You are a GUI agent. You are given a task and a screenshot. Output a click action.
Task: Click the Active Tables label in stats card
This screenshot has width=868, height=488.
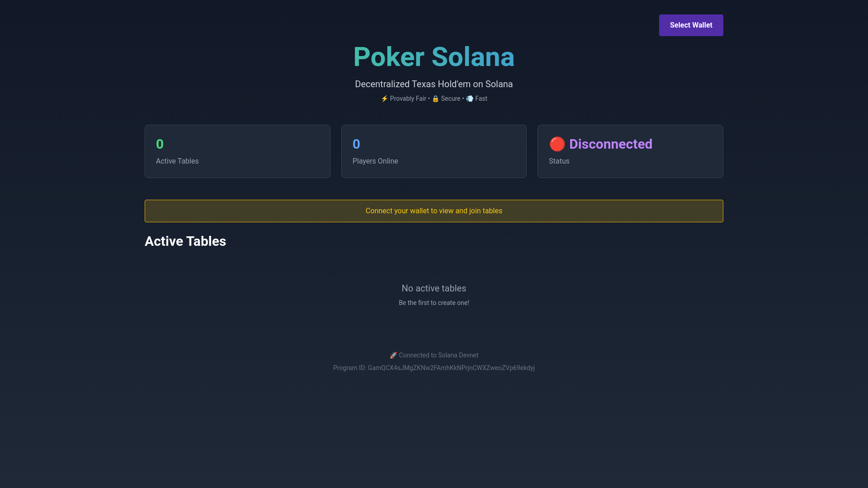[177, 161]
